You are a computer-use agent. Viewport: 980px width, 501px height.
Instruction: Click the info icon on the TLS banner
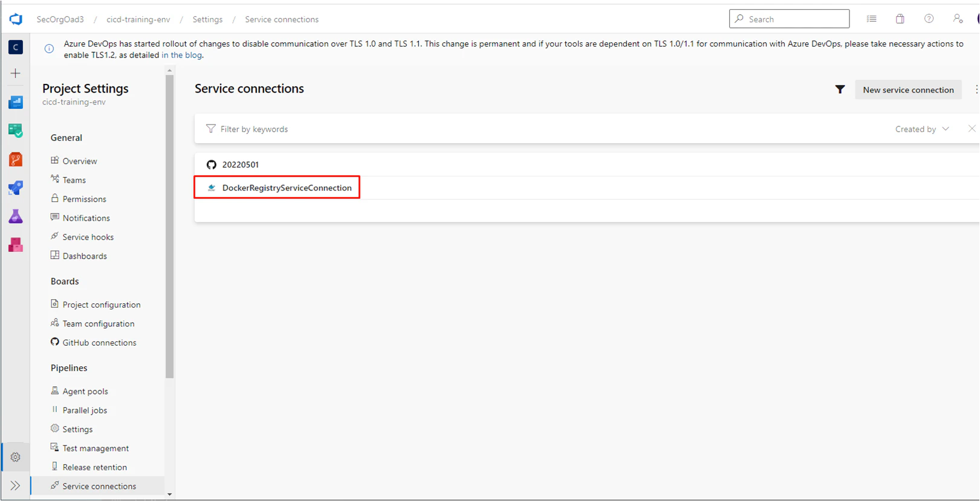click(x=49, y=48)
